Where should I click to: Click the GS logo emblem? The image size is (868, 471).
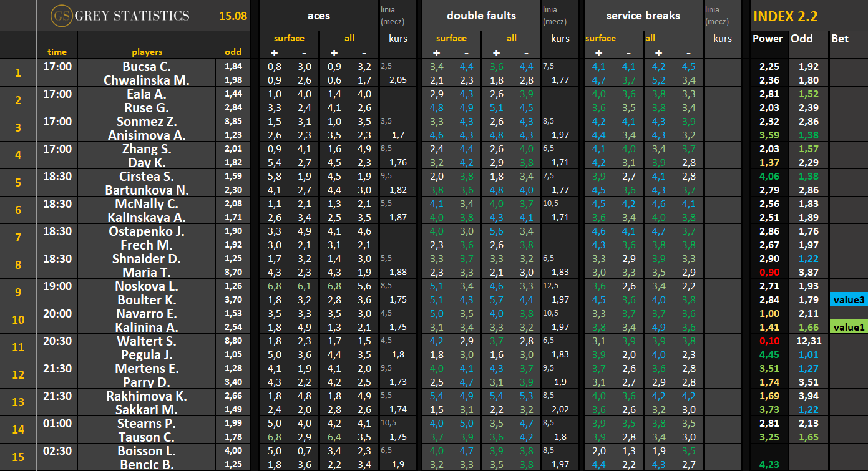click(x=62, y=16)
